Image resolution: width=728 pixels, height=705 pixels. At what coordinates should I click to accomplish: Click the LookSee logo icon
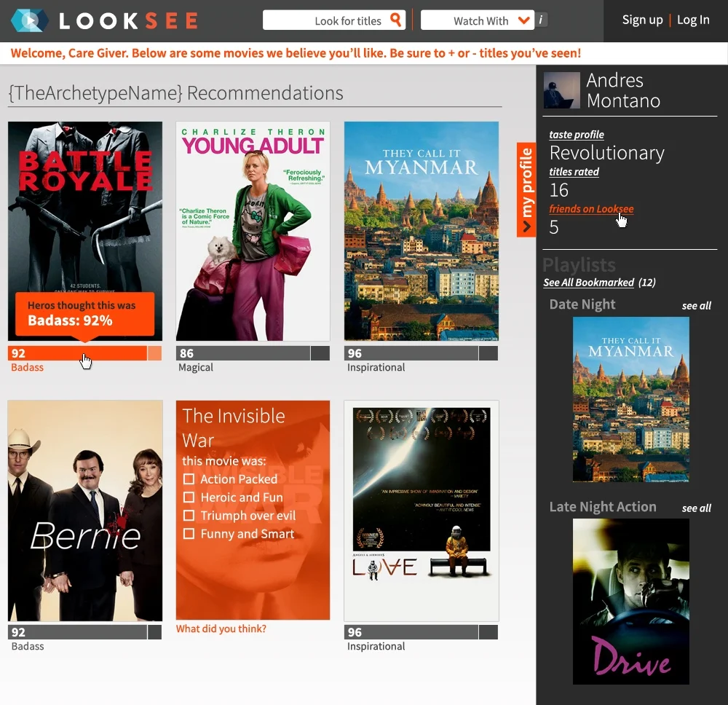[x=29, y=20]
